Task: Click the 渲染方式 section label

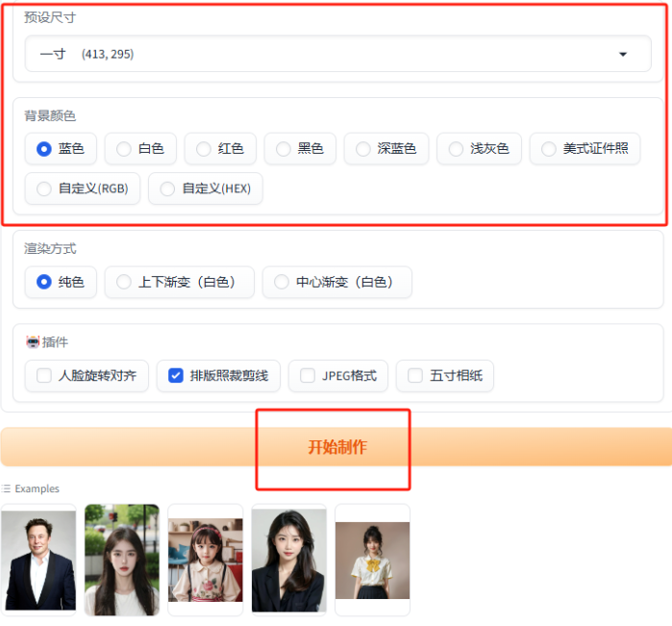Action: coord(50,248)
